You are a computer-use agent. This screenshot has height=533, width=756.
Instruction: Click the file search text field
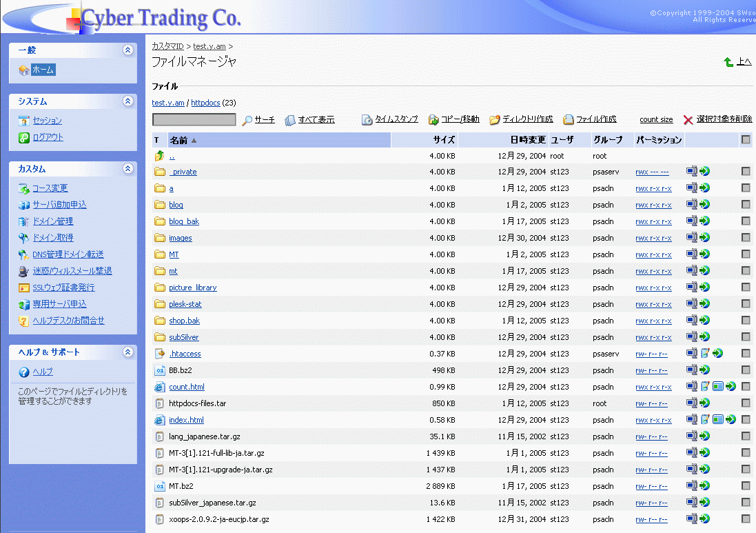click(194, 120)
